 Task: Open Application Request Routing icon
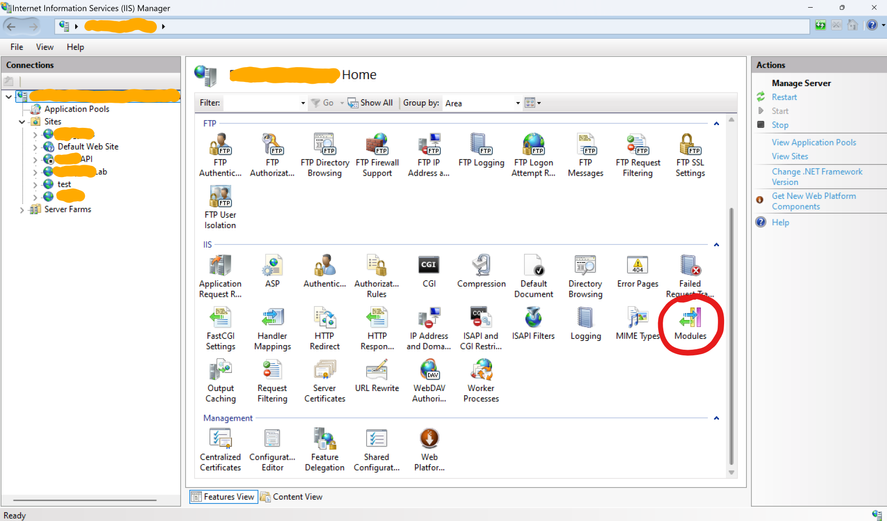[220, 276]
